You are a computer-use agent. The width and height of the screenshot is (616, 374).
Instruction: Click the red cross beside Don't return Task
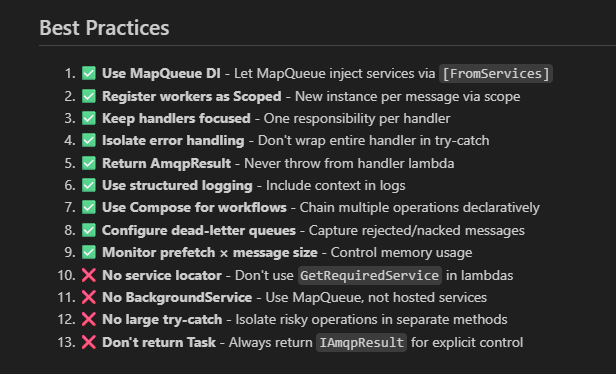click(x=89, y=342)
